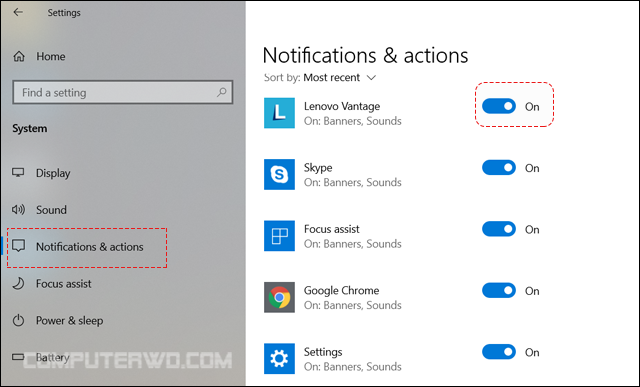Open Home in the sidebar
640x387 pixels.
[51, 56]
